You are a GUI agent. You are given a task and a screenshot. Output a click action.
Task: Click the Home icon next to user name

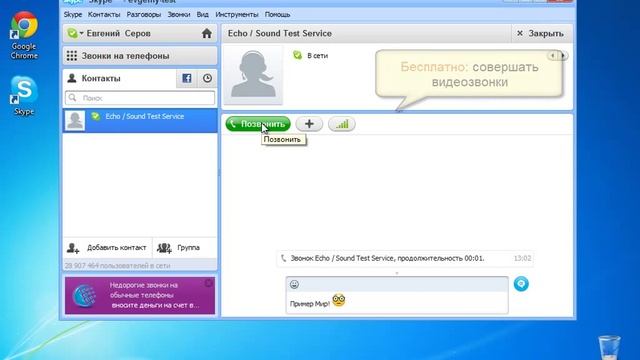click(x=207, y=33)
